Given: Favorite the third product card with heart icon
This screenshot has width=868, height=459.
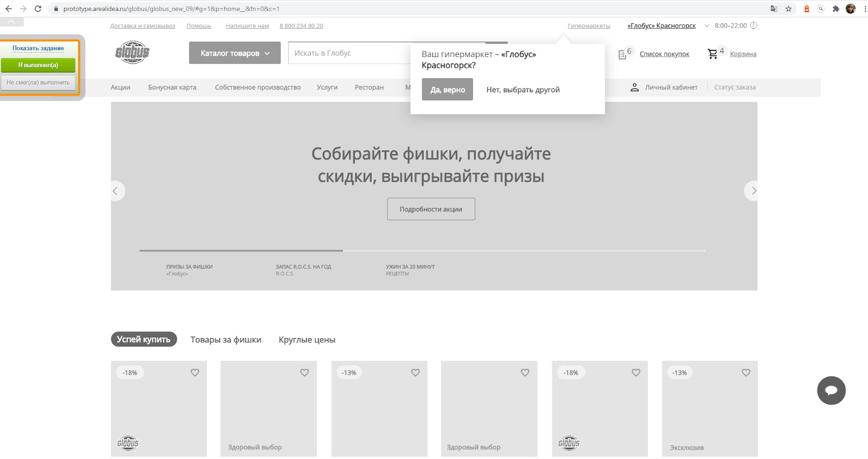Looking at the screenshot, I should pyautogui.click(x=416, y=373).
